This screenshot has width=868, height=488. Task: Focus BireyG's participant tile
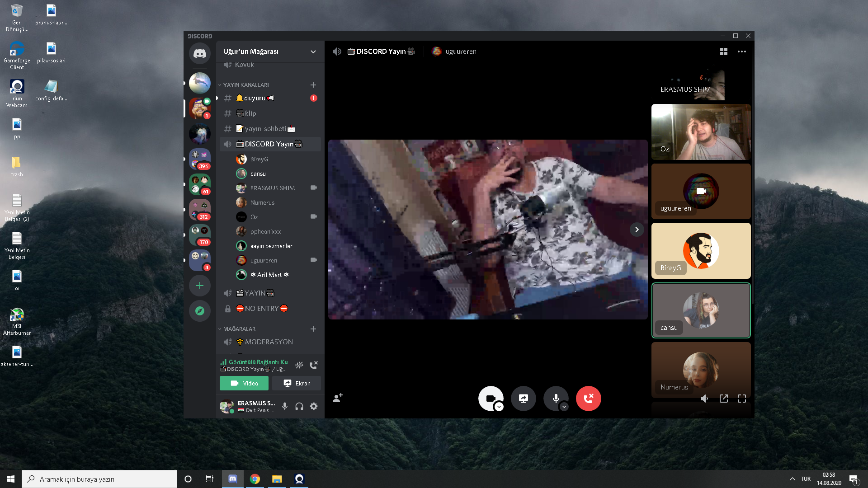pos(701,251)
